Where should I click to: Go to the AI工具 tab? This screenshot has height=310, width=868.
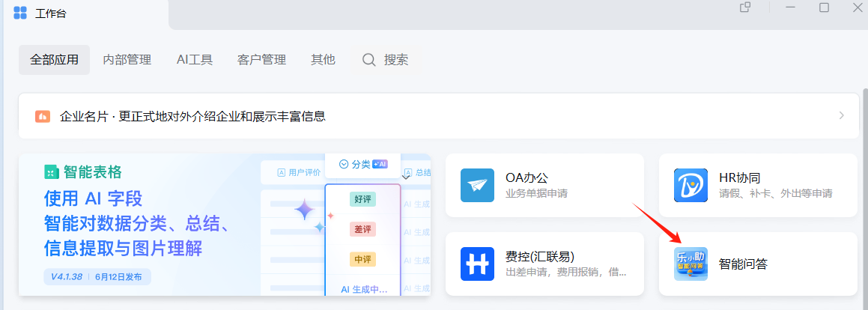(195, 60)
